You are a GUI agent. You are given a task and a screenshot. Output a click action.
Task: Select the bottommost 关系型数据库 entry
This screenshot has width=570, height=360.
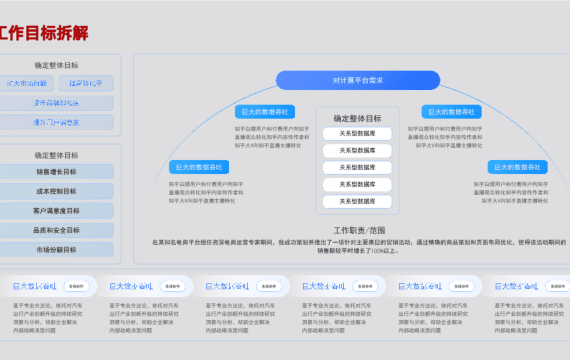[x=357, y=201]
